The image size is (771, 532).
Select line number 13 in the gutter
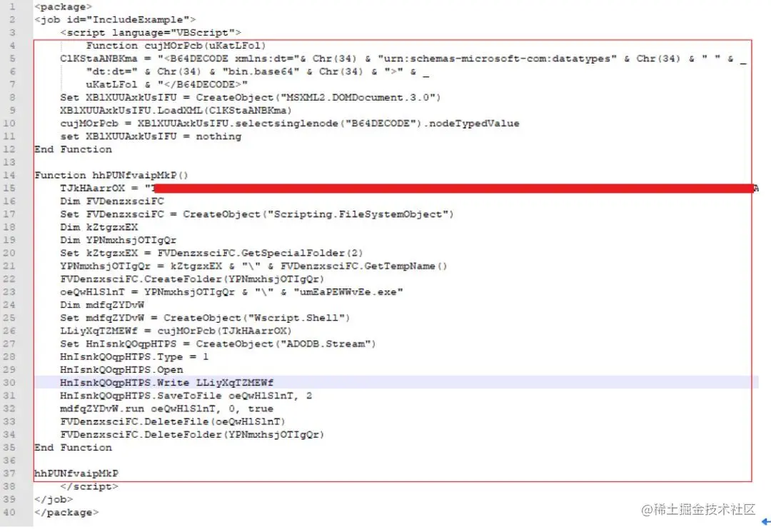(x=9, y=162)
